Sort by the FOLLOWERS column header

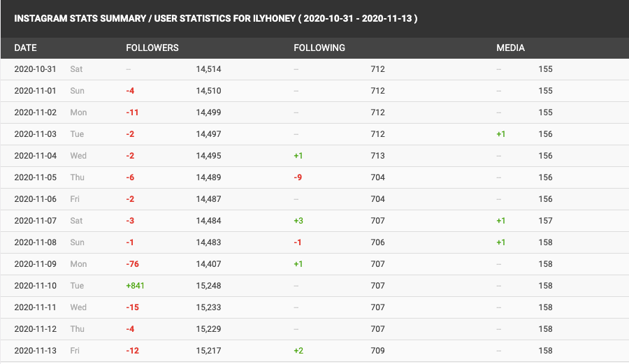152,48
